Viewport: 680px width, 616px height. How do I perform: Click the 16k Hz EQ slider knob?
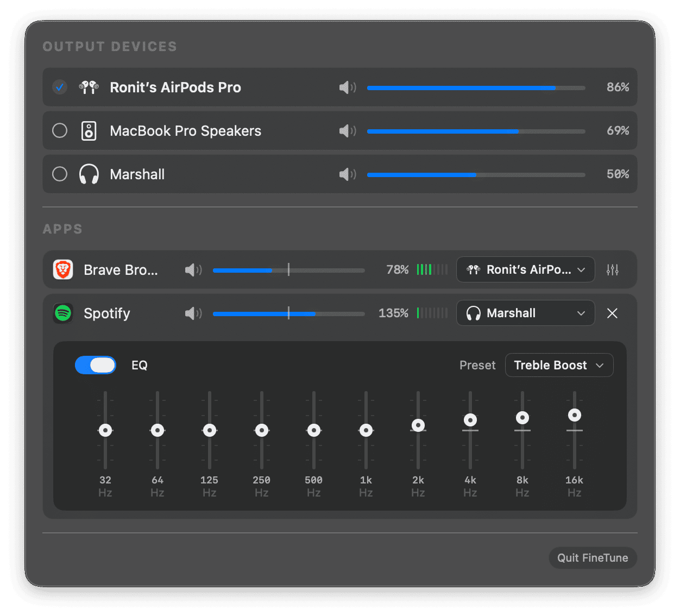point(574,416)
